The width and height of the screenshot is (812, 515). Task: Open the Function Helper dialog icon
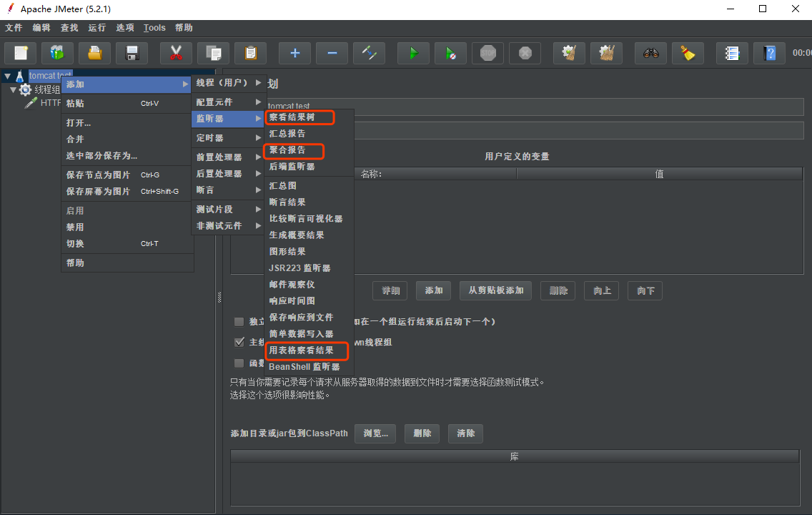click(731, 53)
